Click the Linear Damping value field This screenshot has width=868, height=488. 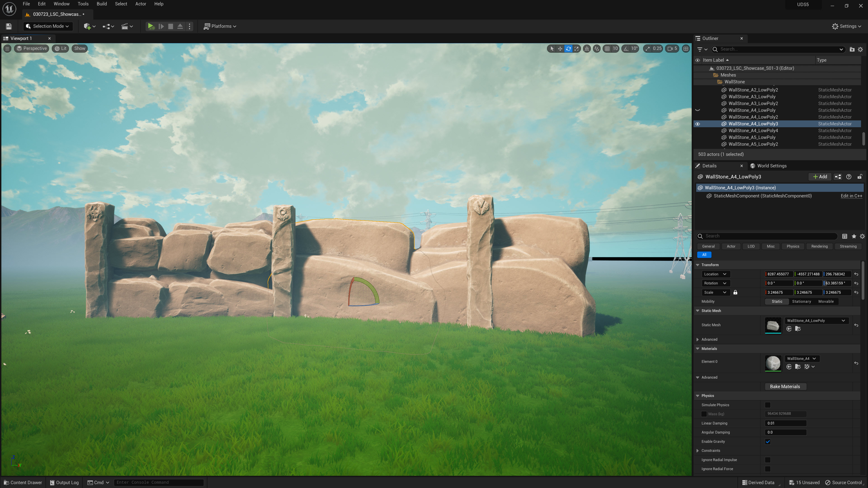click(x=785, y=423)
